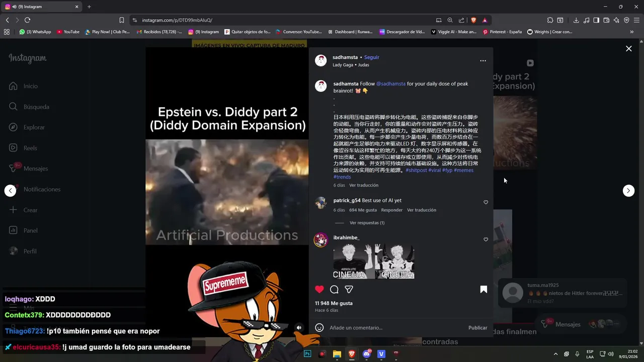This screenshot has height=362, width=644.
Task: Show hidden system tray icons
Action: [555, 354]
